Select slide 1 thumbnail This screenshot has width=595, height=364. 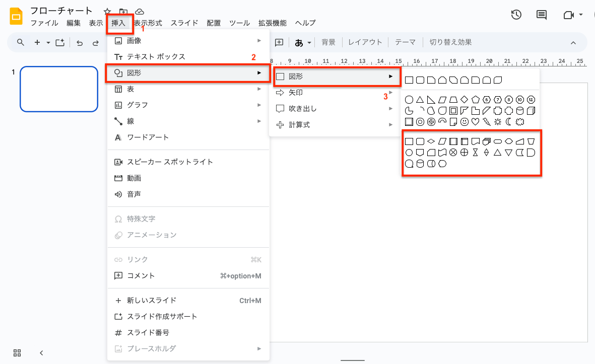pos(59,89)
